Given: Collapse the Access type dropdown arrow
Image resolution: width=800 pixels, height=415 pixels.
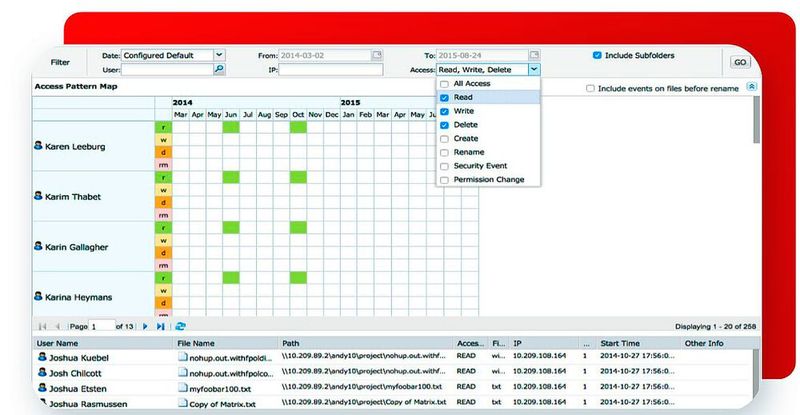Looking at the screenshot, I should (x=534, y=70).
